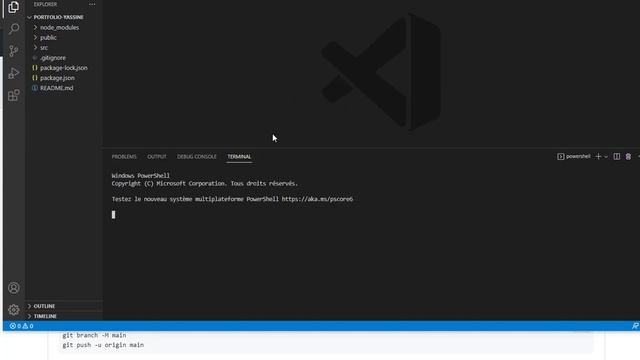Open the Run and Debug view
Screen dimensions: 640x360
(13, 73)
